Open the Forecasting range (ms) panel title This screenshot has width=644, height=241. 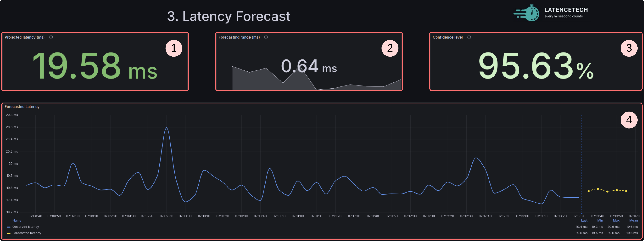(239, 37)
